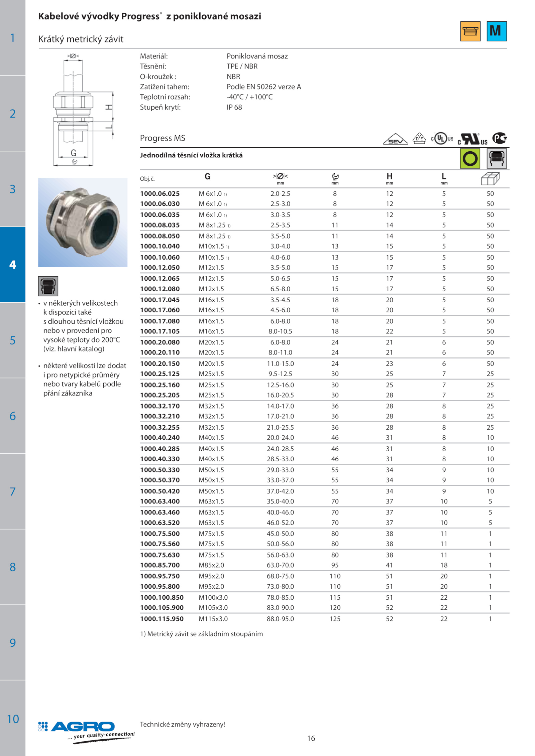Select section tab 7 in left margin

click(x=13, y=491)
